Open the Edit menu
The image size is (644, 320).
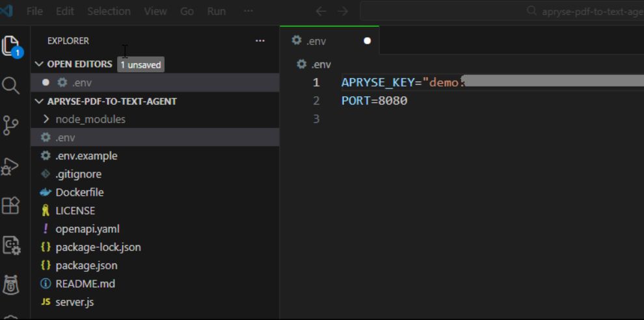[x=65, y=11]
